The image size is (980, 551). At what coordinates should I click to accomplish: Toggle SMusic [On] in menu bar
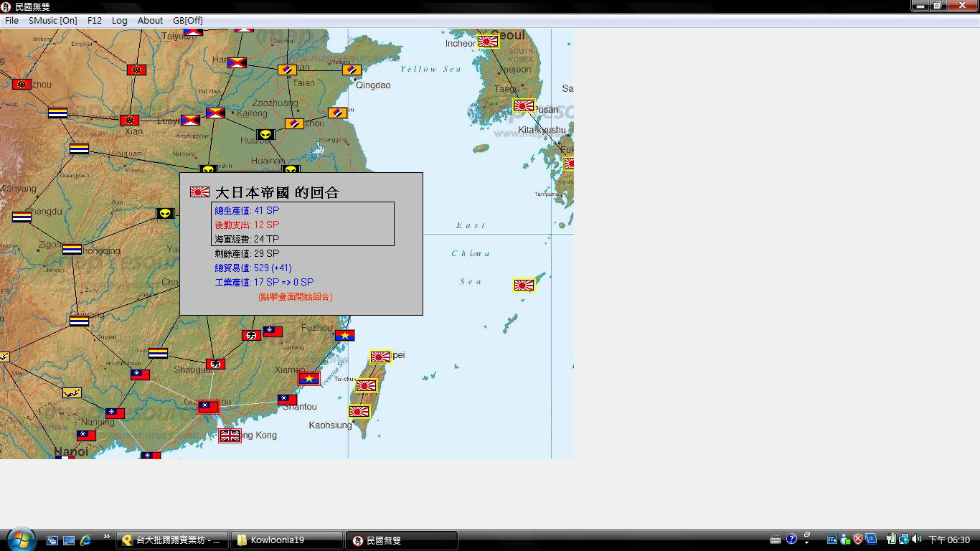(x=53, y=21)
